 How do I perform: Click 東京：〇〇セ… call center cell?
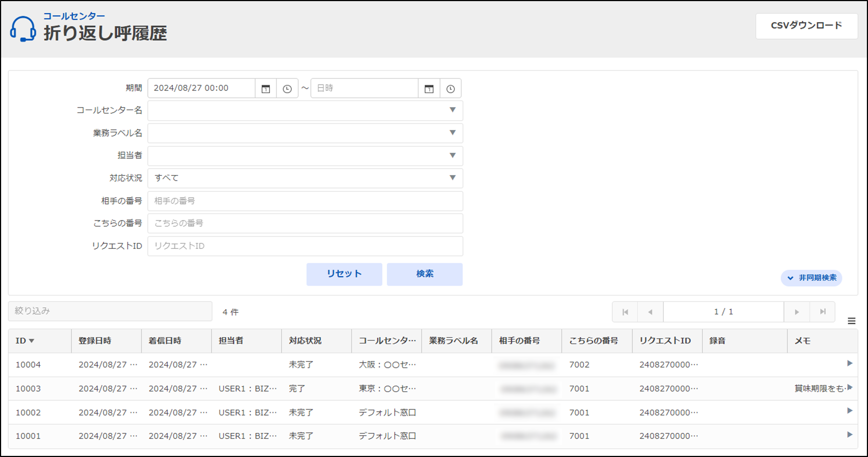tap(387, 389)
